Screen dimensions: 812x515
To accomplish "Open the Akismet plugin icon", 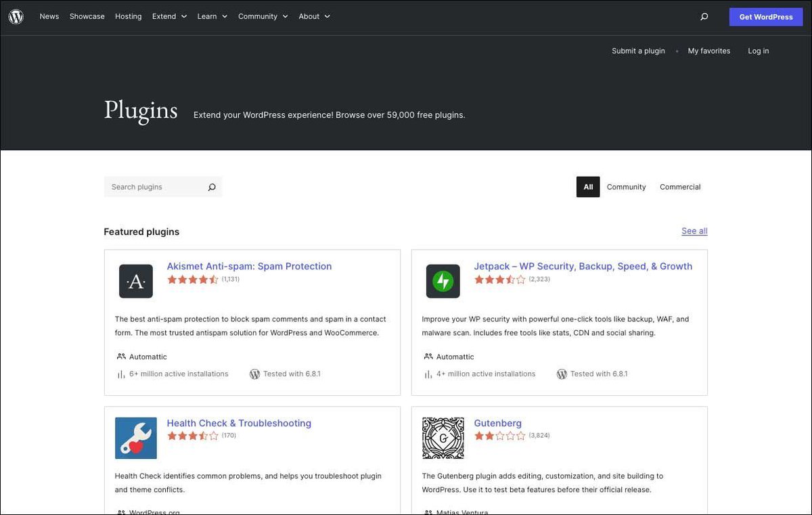I will (x=136, y=282).
